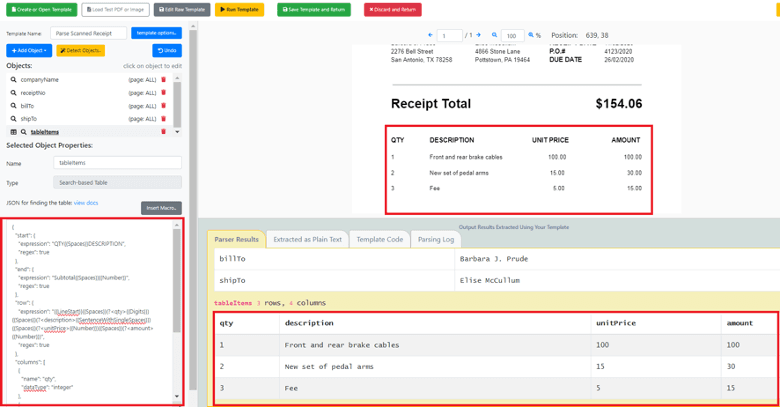This screenshot has height=410, width=780.
Task: Open the Template Code tab
Action: click(379, 239)
